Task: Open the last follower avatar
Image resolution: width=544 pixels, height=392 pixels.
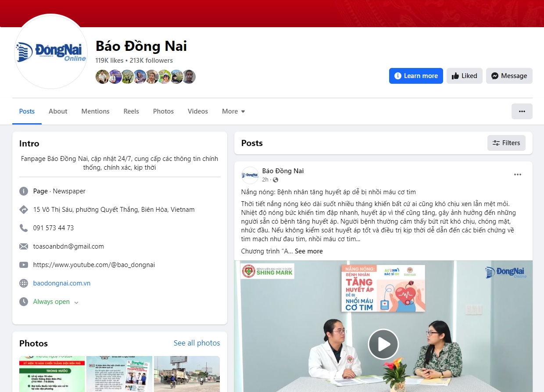Action: (x=189, y=77)
